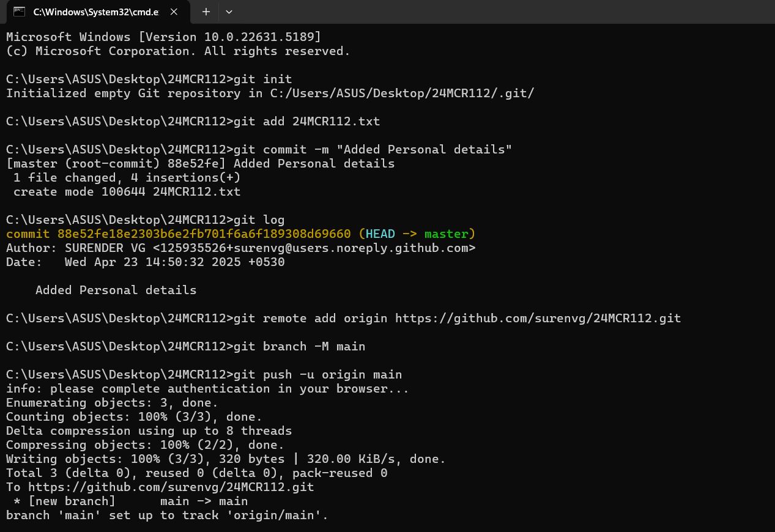Click the yellow commit hash 88e52fe18e23

click(204, 234)
